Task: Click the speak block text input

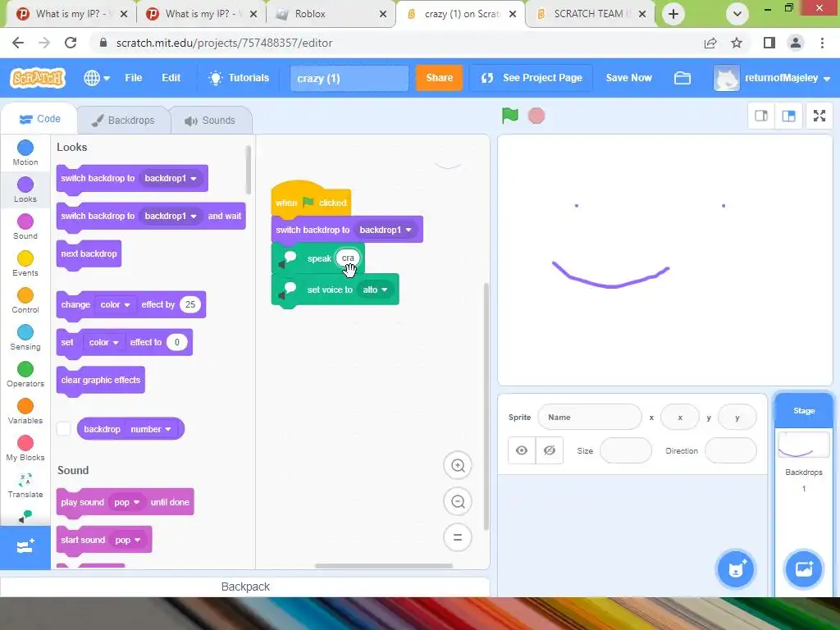Action: tap(348, 258)
